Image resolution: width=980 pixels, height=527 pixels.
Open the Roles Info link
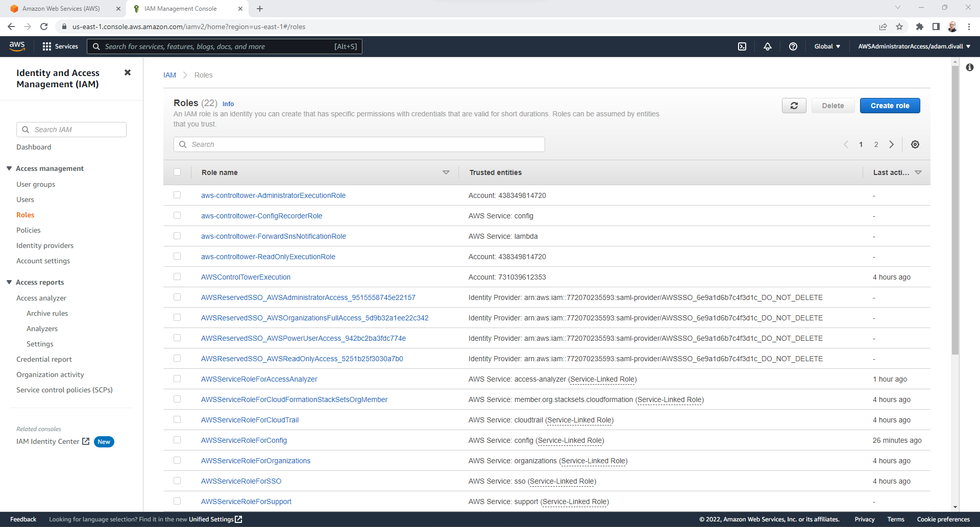pos(228,104)
